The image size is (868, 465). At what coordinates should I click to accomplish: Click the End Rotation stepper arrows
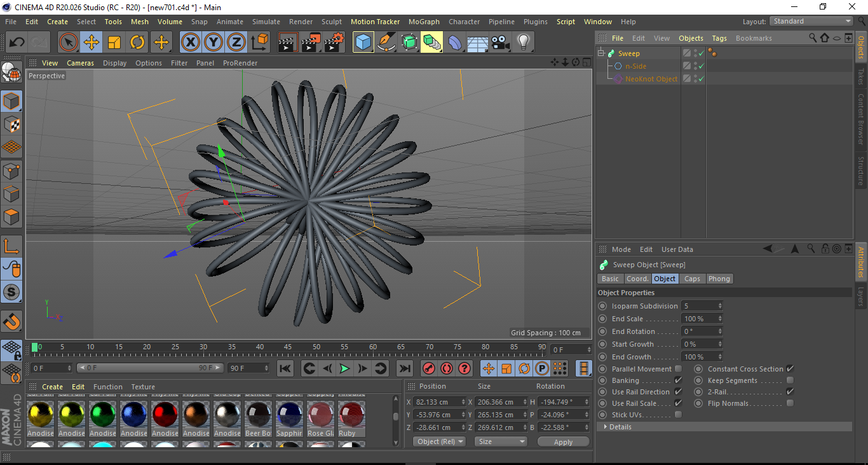pyautogui.click(x=720, y=331)
